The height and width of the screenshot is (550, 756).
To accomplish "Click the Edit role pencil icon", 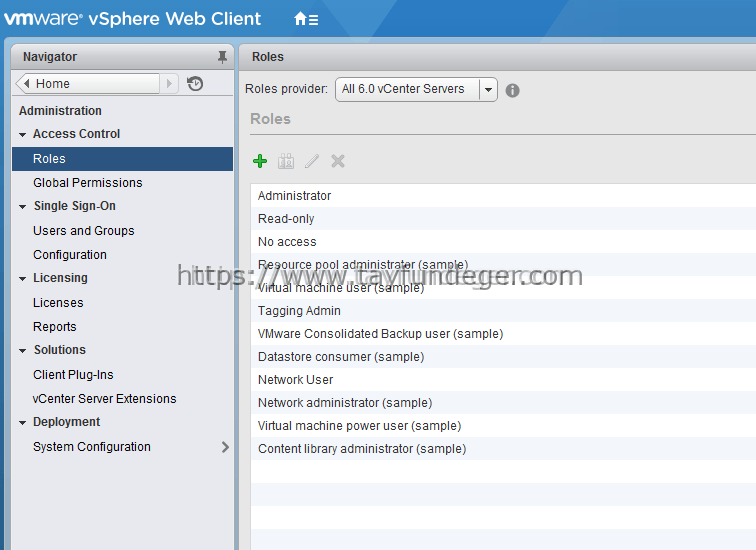I will coord(312,161).
